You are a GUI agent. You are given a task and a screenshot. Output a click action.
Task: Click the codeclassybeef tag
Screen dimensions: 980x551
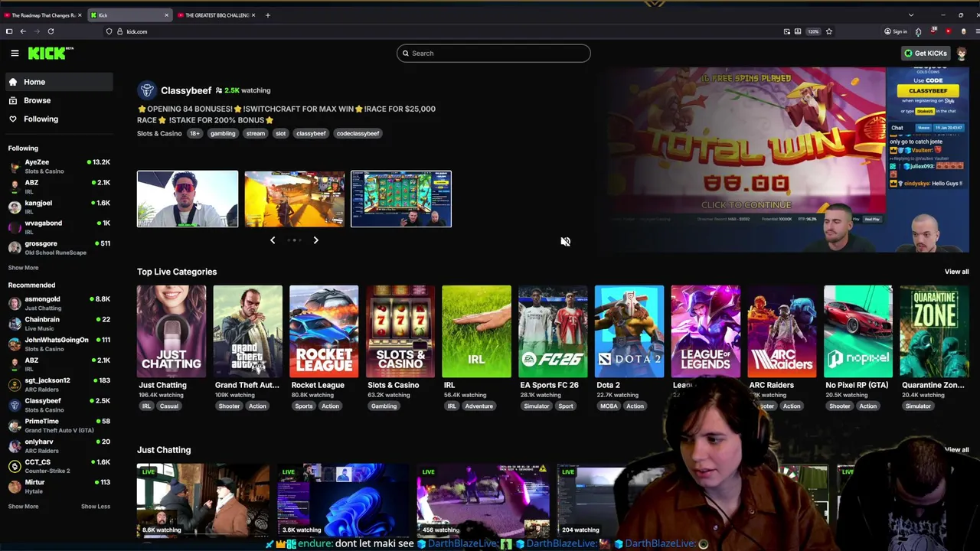358,133
